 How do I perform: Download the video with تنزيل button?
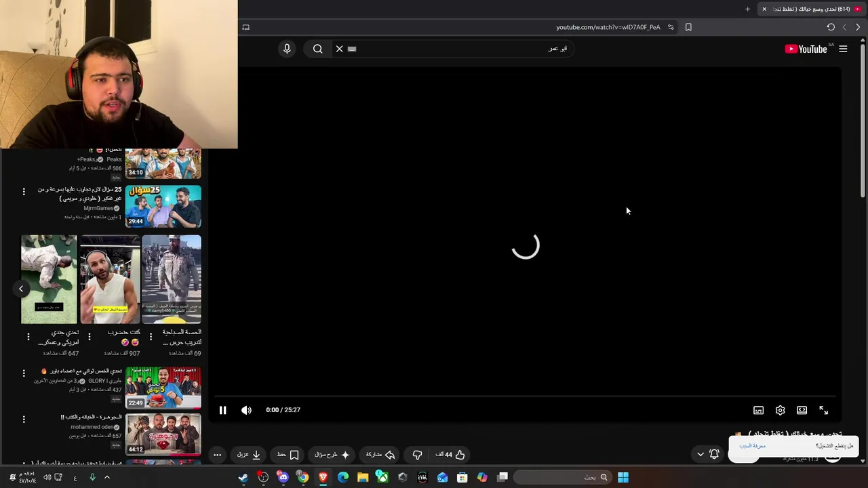coord(249,455)
